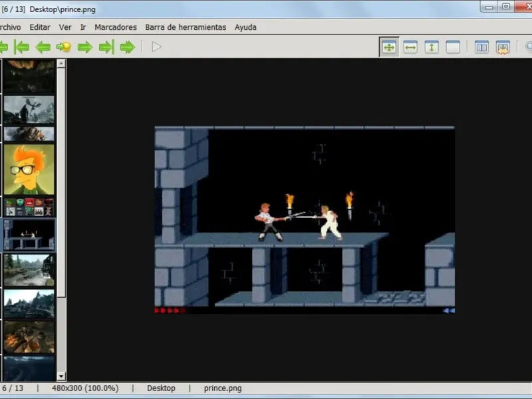
Task: Open the Ayuda menu
Action: click(x=245, y=27)
